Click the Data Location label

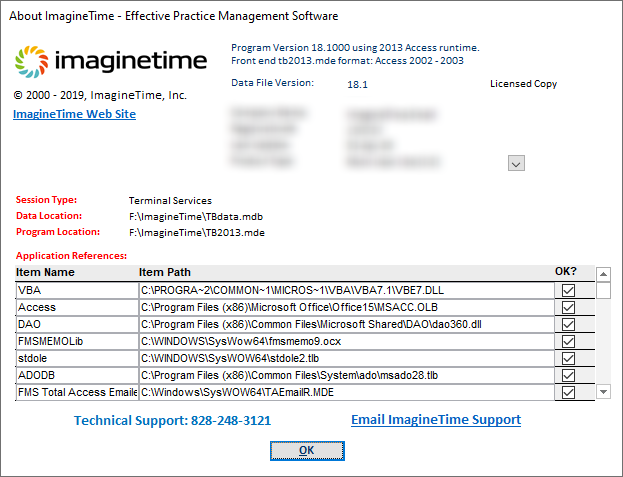[49, 216]
